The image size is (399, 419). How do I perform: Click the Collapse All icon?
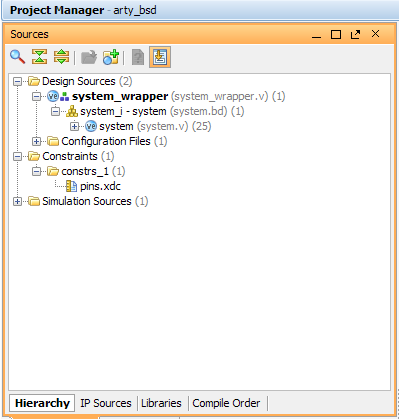point(39,57)
